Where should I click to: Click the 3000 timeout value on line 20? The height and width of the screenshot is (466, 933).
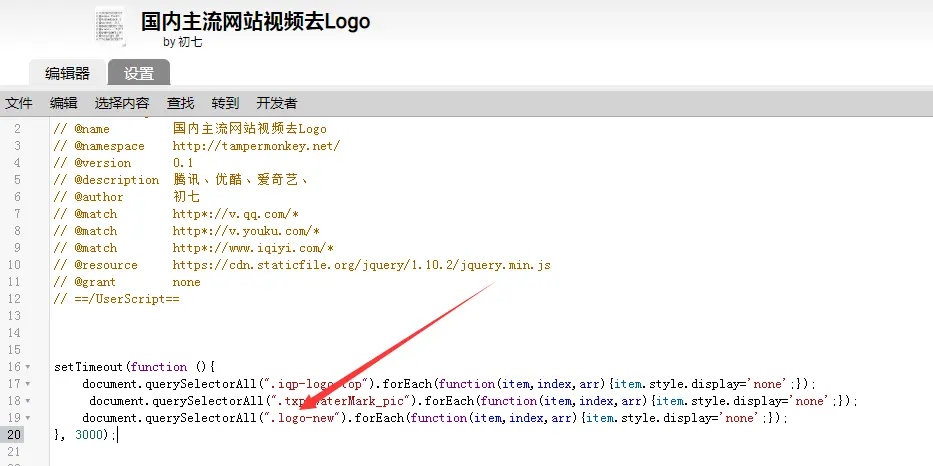[x=89, y=435]
